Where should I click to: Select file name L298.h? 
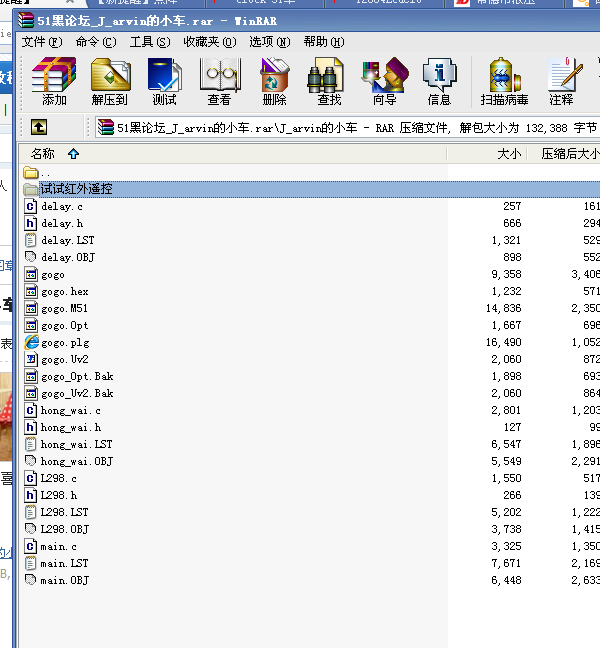[x=58, y=495]
